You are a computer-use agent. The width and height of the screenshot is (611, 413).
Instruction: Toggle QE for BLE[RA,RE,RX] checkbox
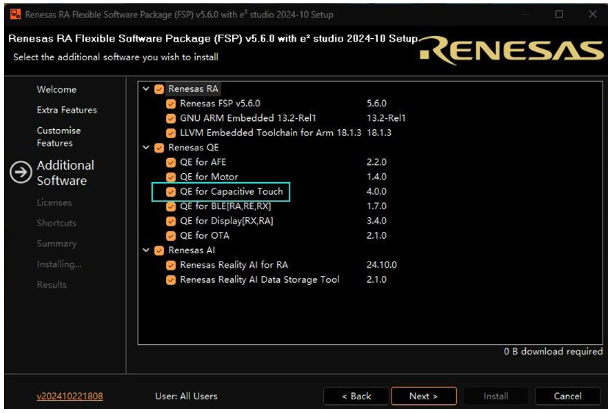click(x=171, y=206)
